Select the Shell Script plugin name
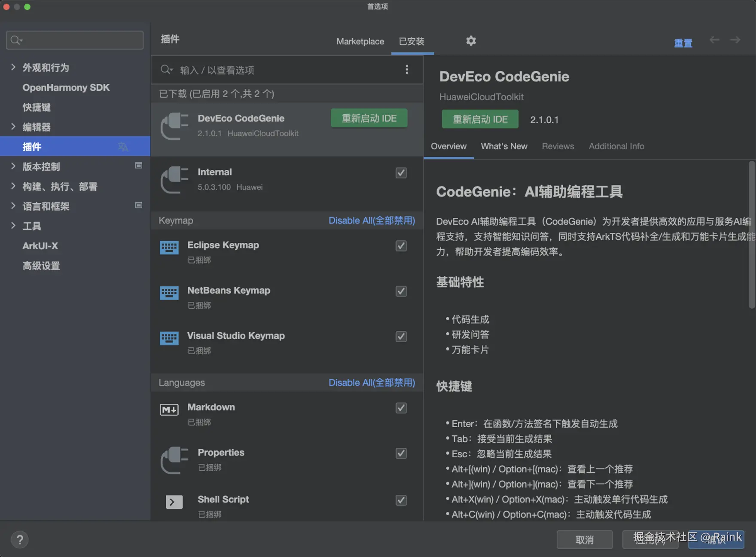Image resolution: width=756 pixels, height=557 pixels. point(223,499)
